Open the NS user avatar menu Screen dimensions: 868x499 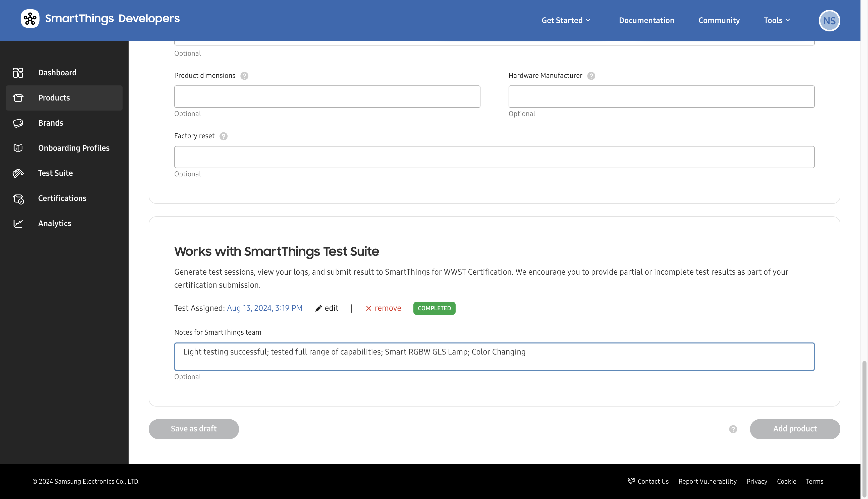point(829,21)
